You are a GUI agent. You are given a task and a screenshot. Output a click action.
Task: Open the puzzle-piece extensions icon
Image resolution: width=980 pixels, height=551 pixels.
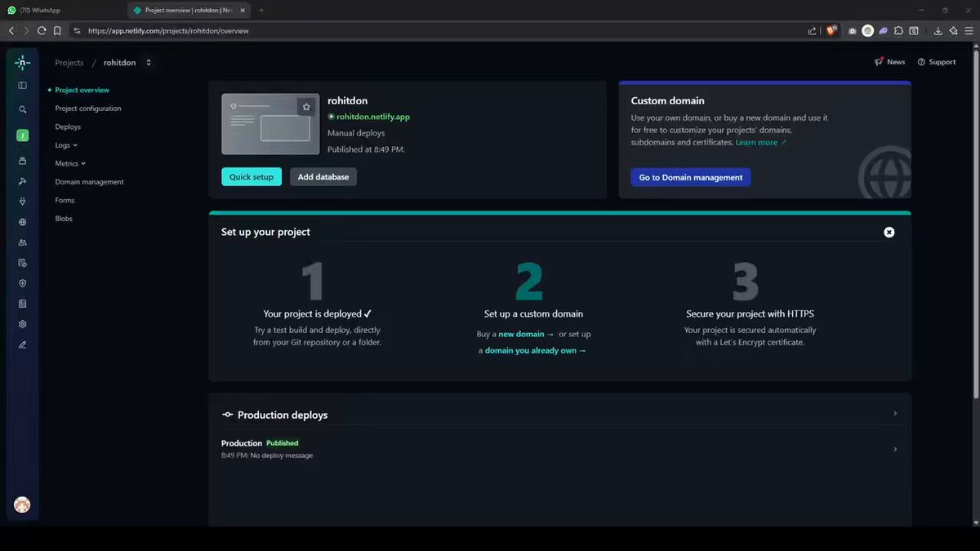click(x=898, y=31)
